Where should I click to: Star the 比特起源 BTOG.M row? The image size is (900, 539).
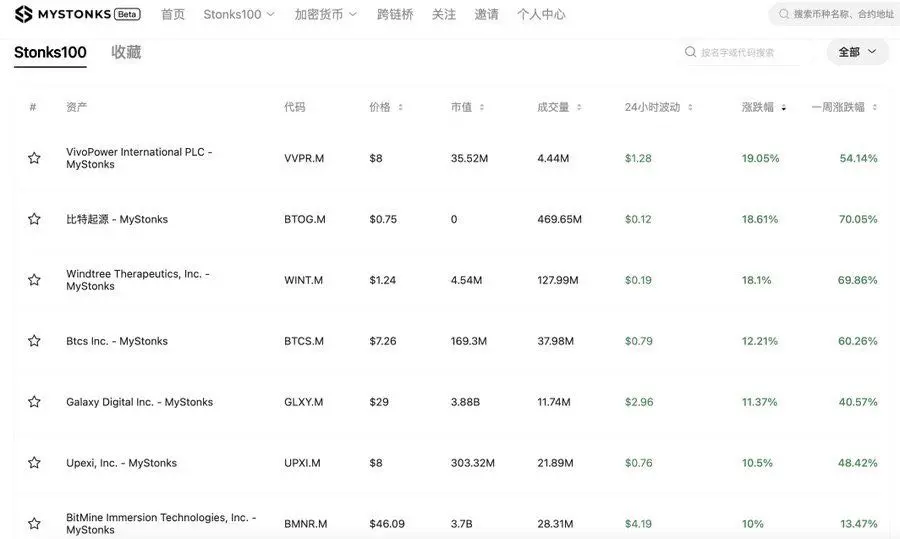(34, 219)
